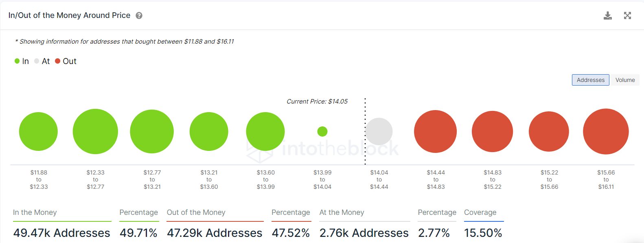Screen dimensions: 644x243
Task: Expand chart to fullscreen
Action: pos(627,15)
